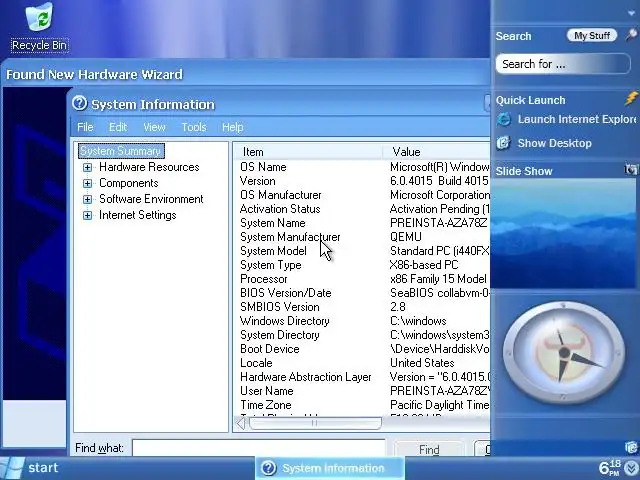640x480 pixels.
Task: Select Hardware Resources label
Action: [149, 167]
